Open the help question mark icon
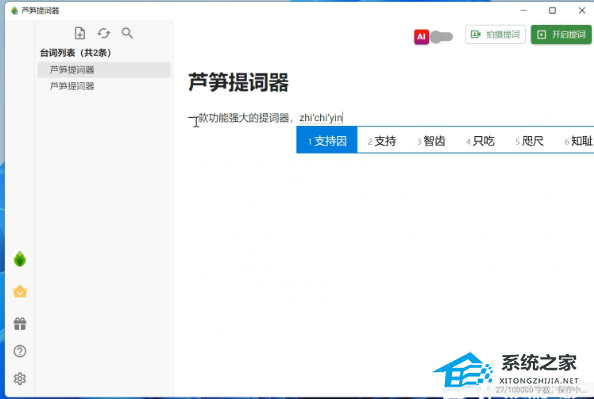The image size is (594, 399). coord(20,351)
